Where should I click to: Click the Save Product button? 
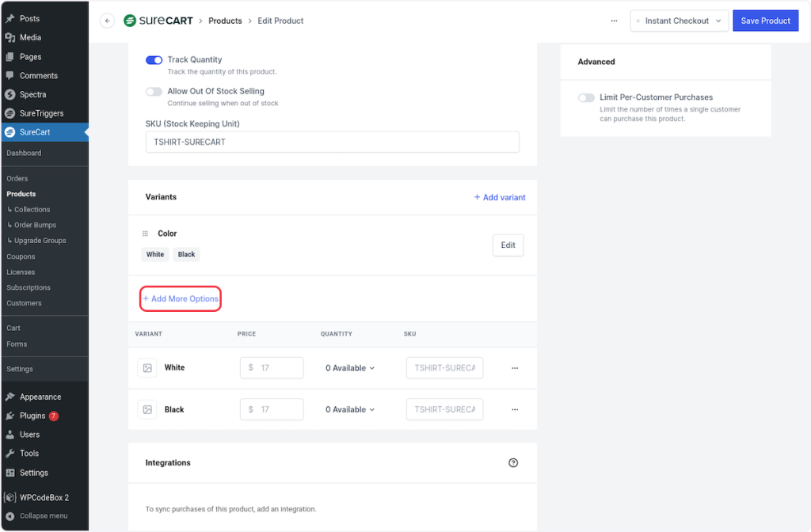(765, 21)
